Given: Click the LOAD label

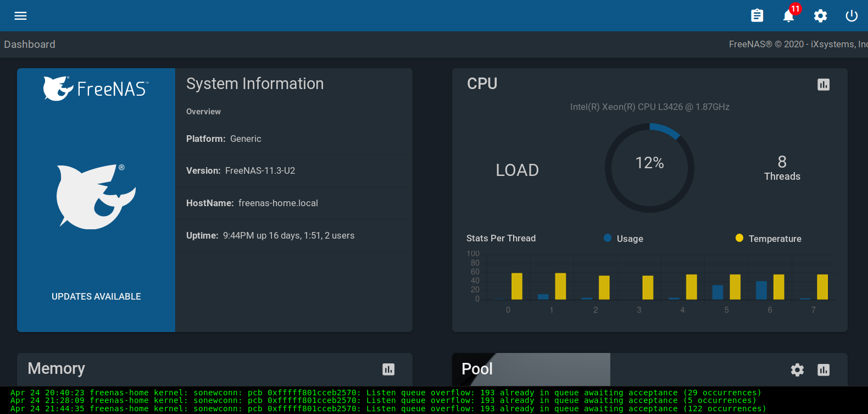Looking at the screenshot, I should pos(518,170).
